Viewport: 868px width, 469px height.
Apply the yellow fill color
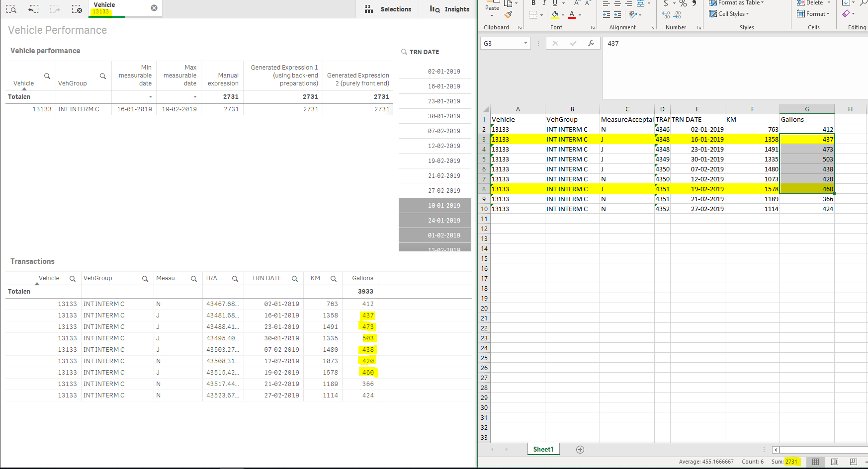(x=555, y=15)
